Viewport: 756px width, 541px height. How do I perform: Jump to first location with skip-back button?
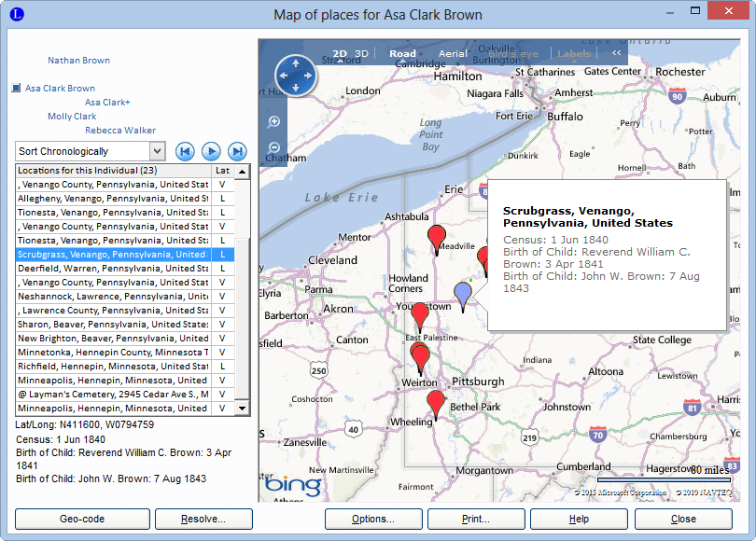click(185, 151)
